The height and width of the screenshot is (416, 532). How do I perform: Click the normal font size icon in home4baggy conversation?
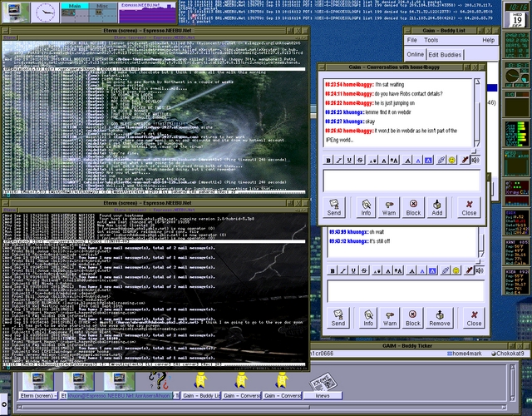pyautogui.click(x=384, y=161)
